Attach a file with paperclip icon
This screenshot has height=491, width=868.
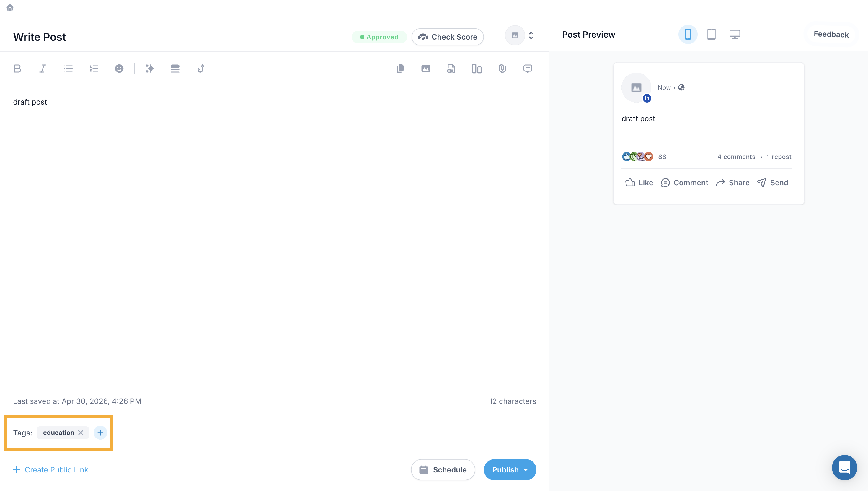[x=502, y=69]
